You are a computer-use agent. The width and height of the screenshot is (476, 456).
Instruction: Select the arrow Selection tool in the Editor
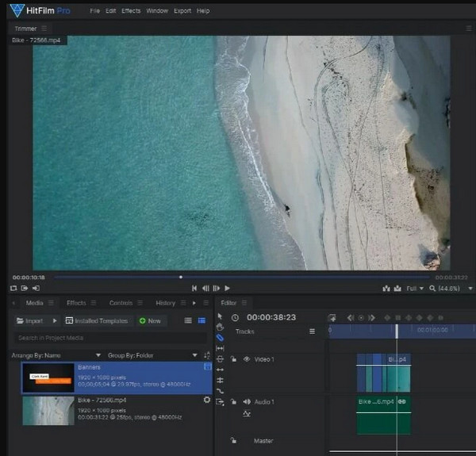tap(220, 316)
